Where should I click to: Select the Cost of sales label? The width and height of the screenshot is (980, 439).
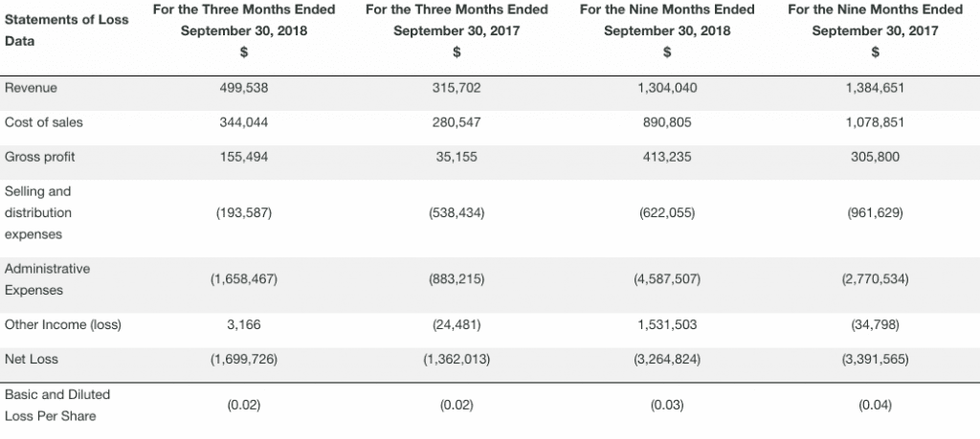44,122
